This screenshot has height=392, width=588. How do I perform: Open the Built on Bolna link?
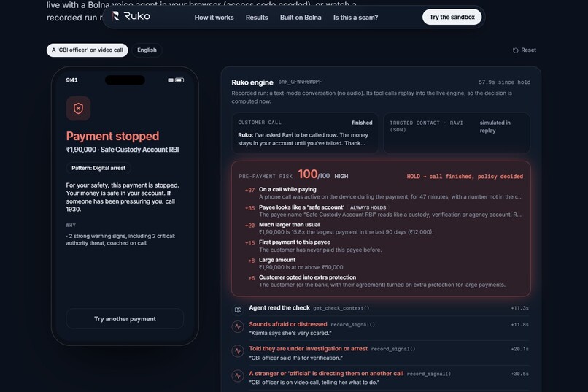pyautogui.click(x=301, y=18)
